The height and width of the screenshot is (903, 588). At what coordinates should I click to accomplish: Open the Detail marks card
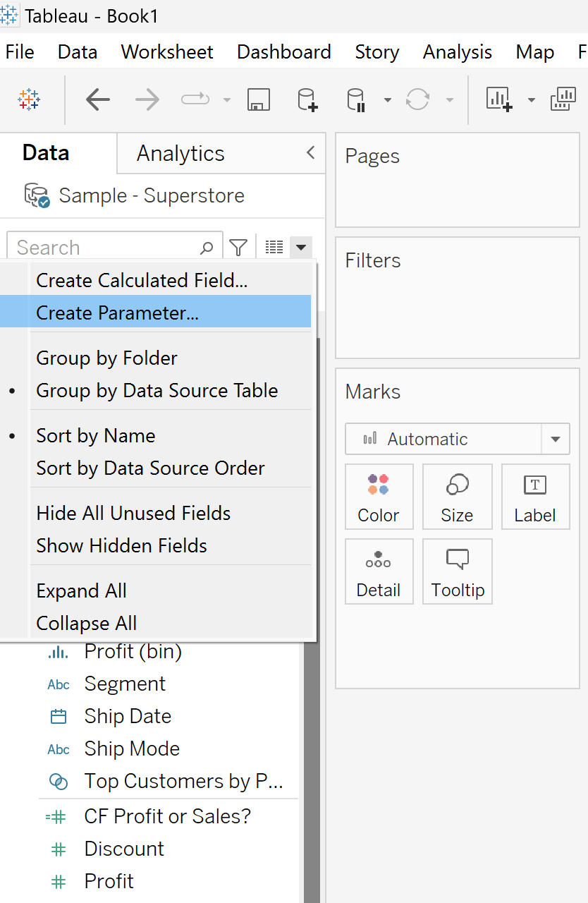point(379,571)
